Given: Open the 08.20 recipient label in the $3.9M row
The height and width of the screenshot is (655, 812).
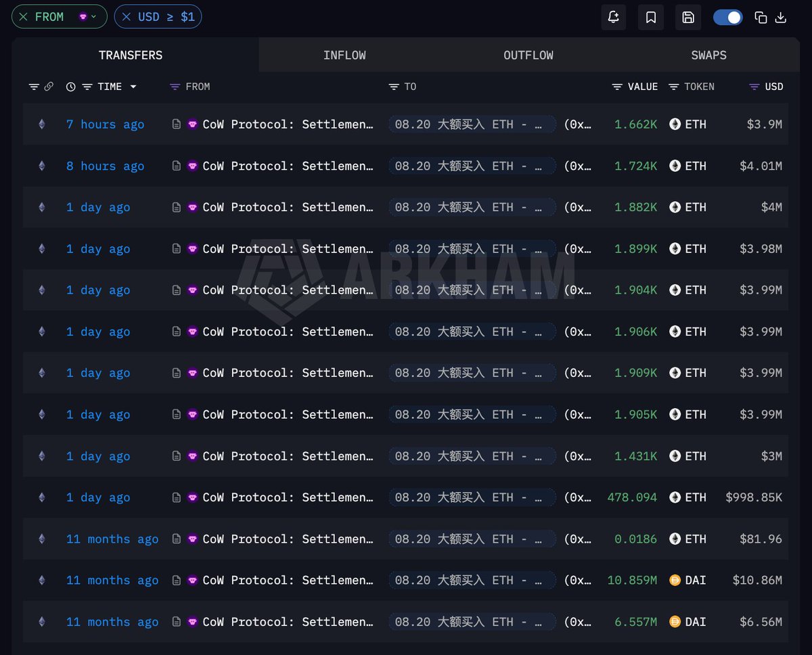Looking at the screenshot, I should pos(472,125).
